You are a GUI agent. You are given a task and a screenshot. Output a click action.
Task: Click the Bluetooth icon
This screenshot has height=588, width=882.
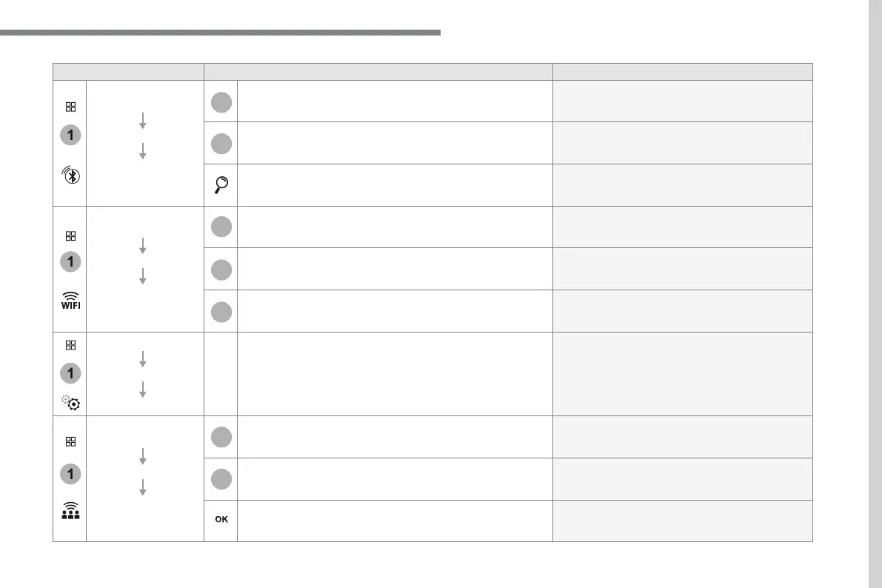(70, 176)
